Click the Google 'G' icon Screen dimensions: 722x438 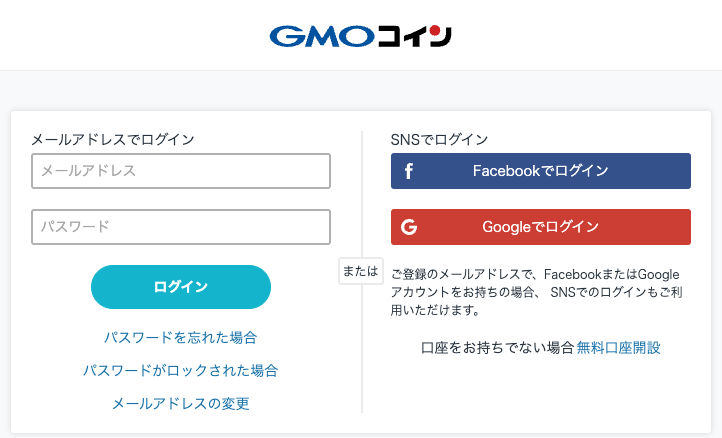click(409, 227)
